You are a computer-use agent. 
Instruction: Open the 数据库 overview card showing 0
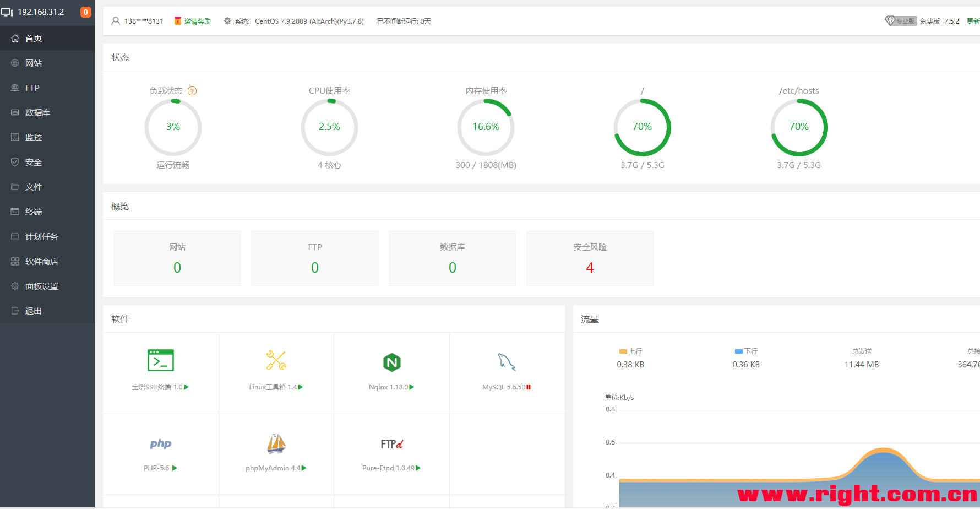[x=453, y=258]
